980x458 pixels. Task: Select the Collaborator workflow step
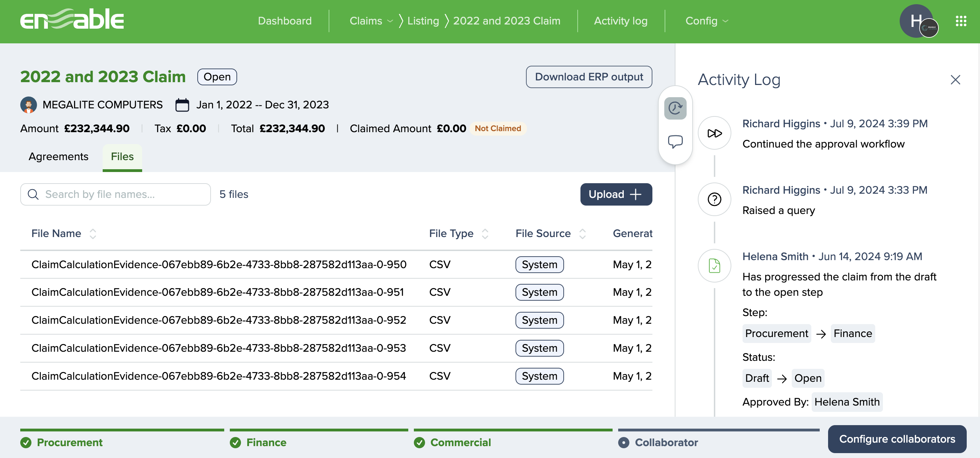point(666,442)
